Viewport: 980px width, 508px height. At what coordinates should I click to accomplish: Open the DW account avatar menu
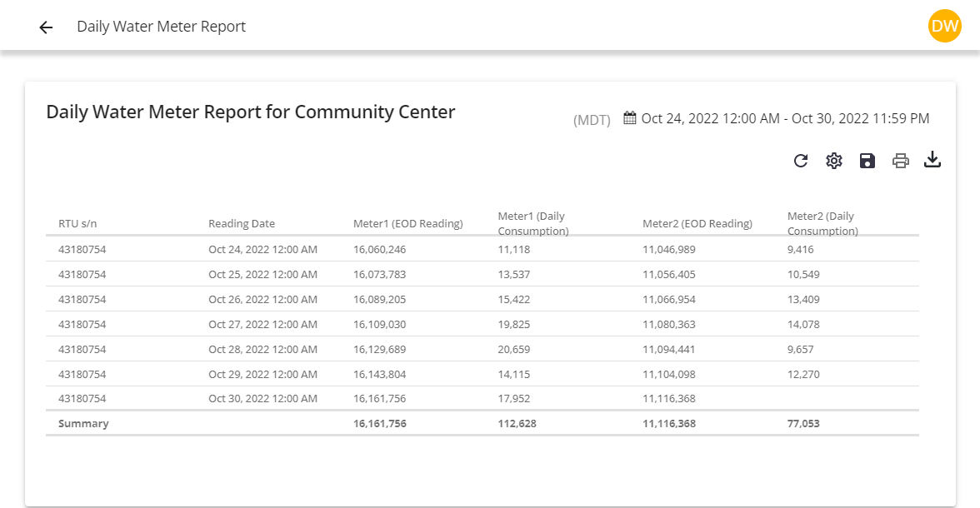pos(944,26)
